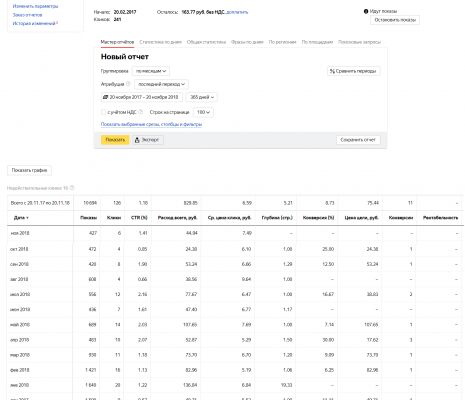Switch to the Статистика по дням tab
Image resolution: width=465 pixels, height=400 pixels.
[x=160, y=42]
